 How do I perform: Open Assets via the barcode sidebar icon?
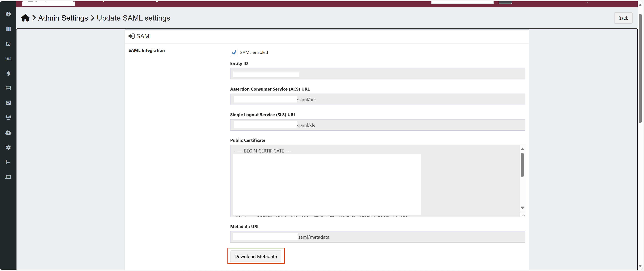[8, 29]
